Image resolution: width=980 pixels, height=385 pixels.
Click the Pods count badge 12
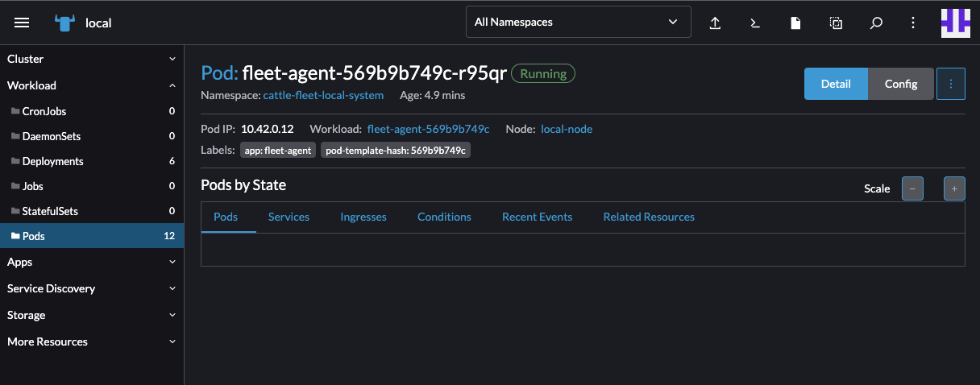click(x=169, y=236)
